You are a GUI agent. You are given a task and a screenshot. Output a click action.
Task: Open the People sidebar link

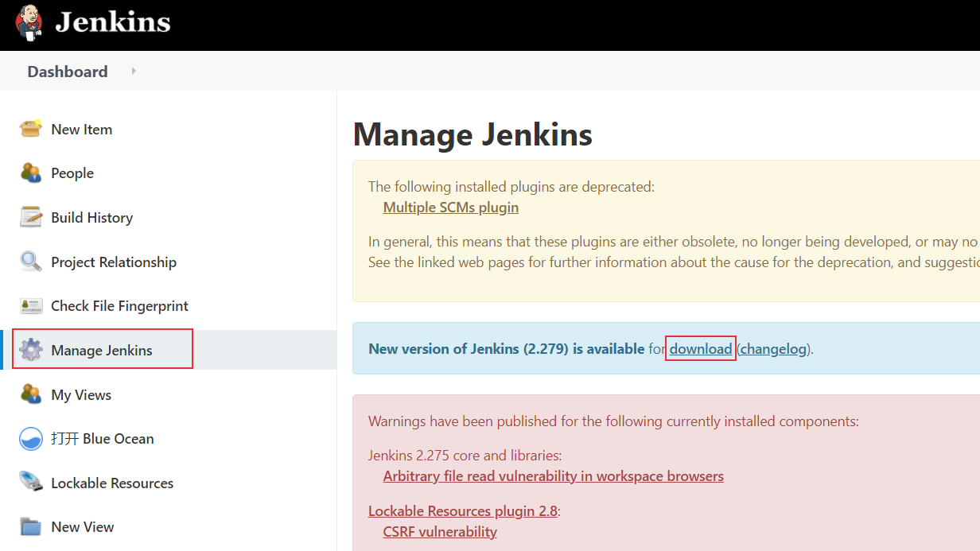[x=72, y=173]
